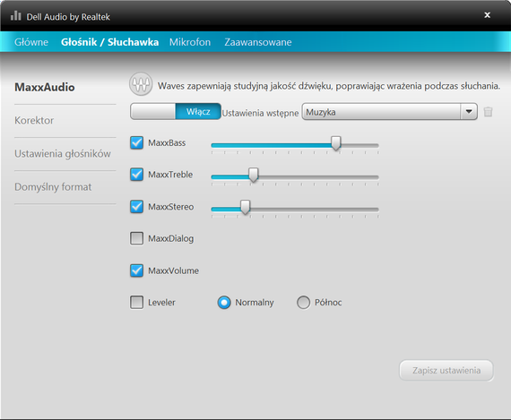Uncheck the MaxxBass checkbox
The width and height of the screenshot is (511, 420).
pyautogui.click(x=136, y=142)
